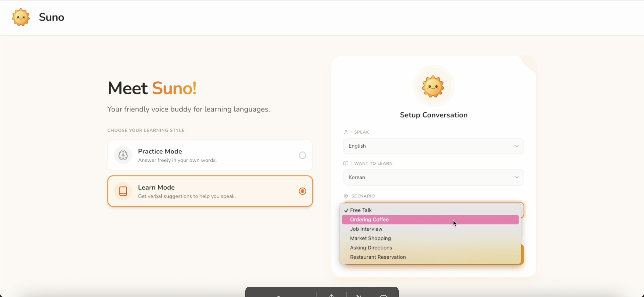
Task: Choose Market Shopping scenario option
Action: [370, 238]
